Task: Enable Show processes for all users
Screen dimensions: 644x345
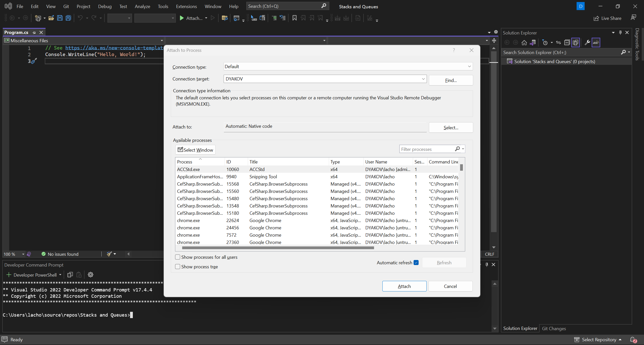Action: point(178,257)
